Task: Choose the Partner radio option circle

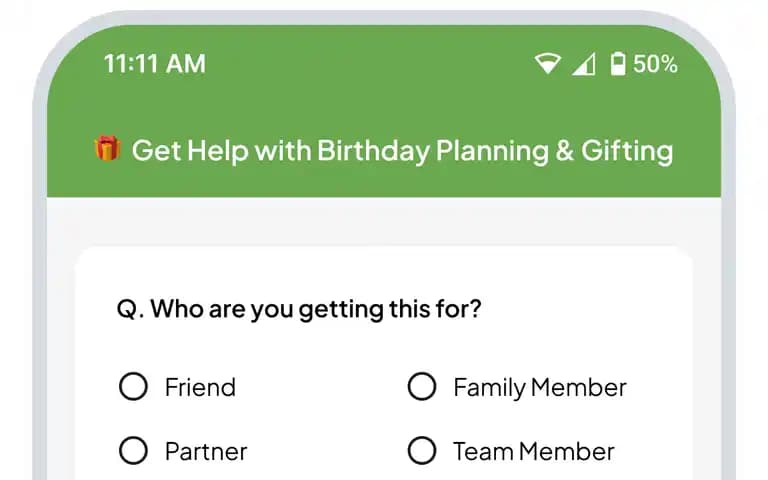Action: (133, 450)
